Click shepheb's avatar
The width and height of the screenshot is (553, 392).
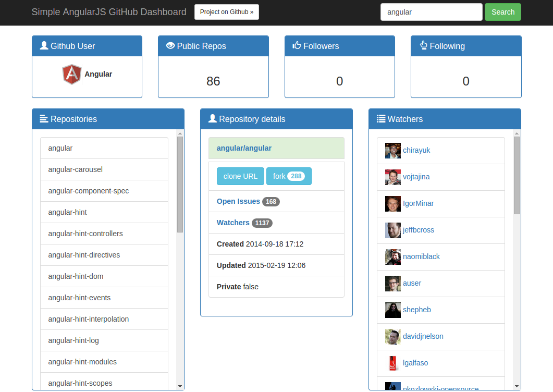393,310
